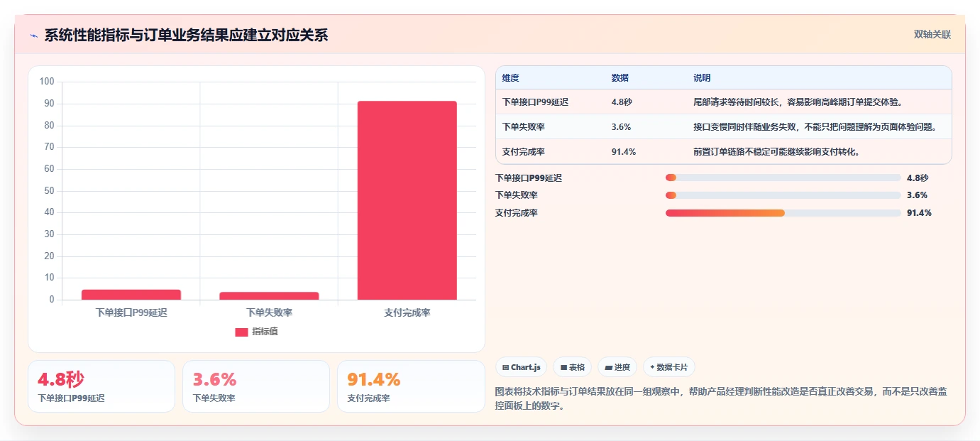Open the 4.8秒 data card
This screenshot has height=441, width=980.
pyautogui.click(x=101, y=386)
